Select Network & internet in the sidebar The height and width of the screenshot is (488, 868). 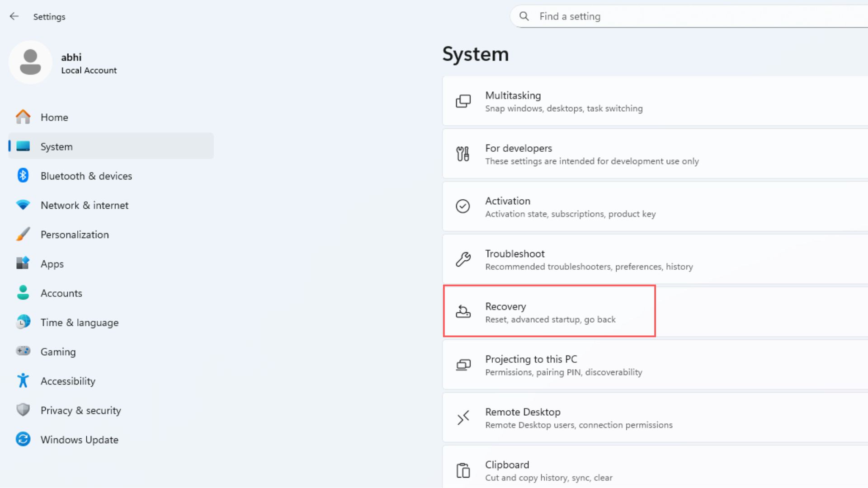click(84, 205)
